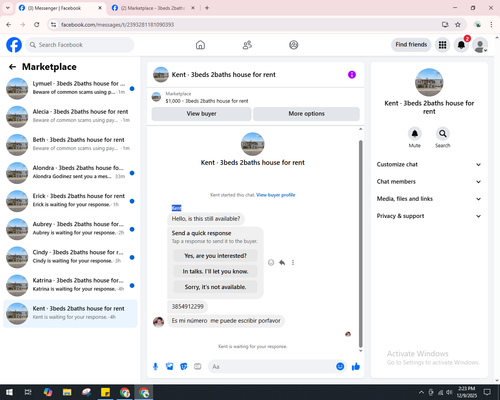Click message 'Es mi número me puede escribir porfavor'
This screenshot has height=400, width=500.
[226, 321]
